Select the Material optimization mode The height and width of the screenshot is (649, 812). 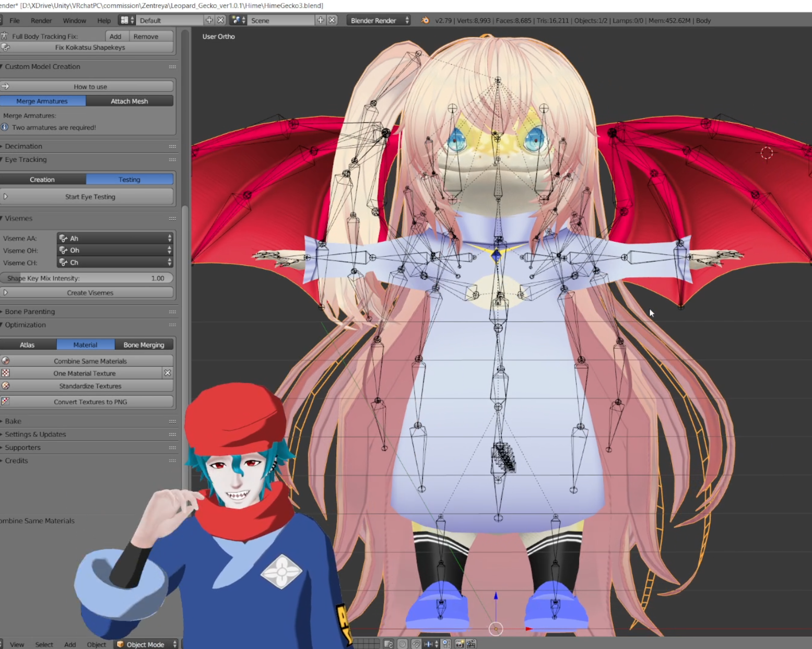85,345
